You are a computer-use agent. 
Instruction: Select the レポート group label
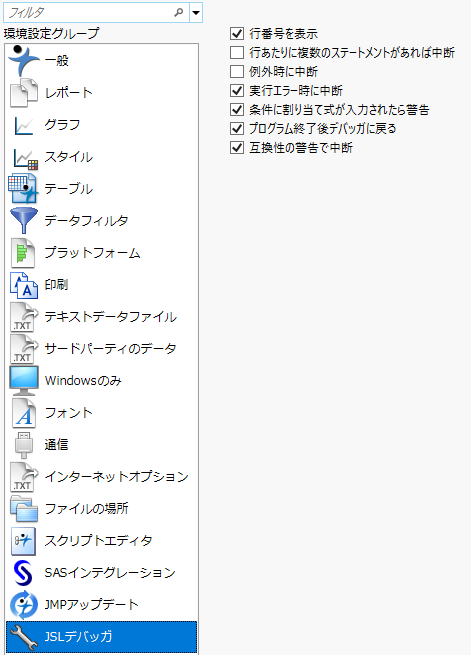click(x=68, y=93)
